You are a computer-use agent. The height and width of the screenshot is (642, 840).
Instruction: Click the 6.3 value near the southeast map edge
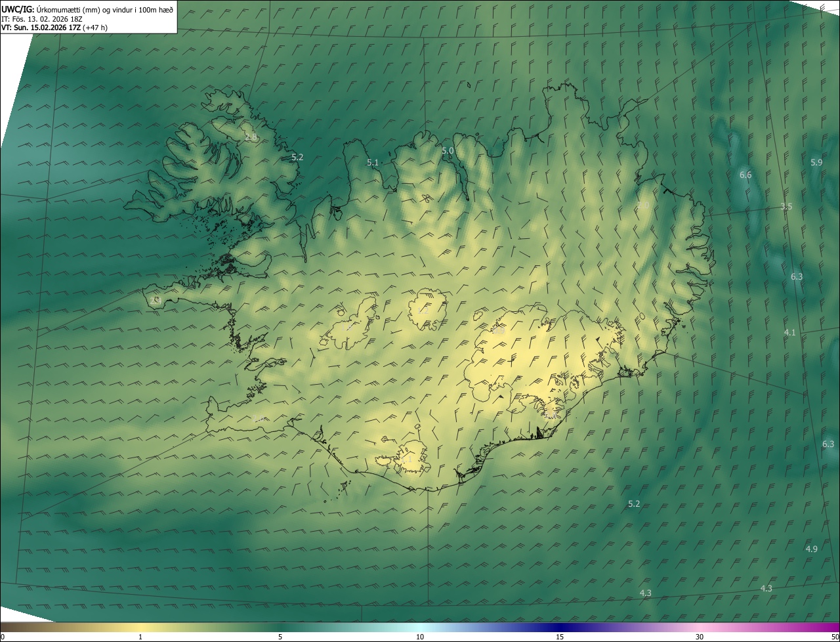pyautogui.click(x=828, y=444)
